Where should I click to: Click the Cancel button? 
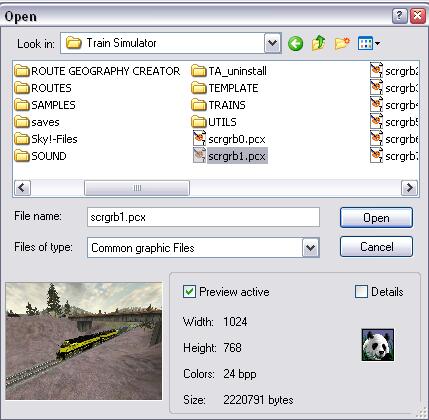pyautogui.click(x=376, y=247)
